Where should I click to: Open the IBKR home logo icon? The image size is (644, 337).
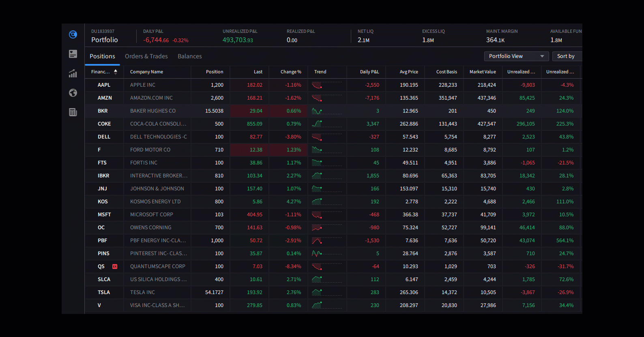coord(73,34)
